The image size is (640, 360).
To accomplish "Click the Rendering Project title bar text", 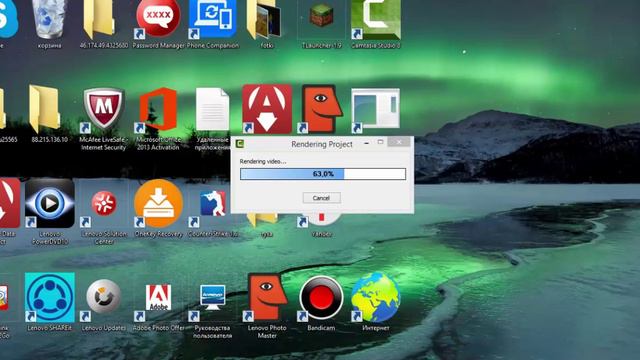I will coord(322,144).
